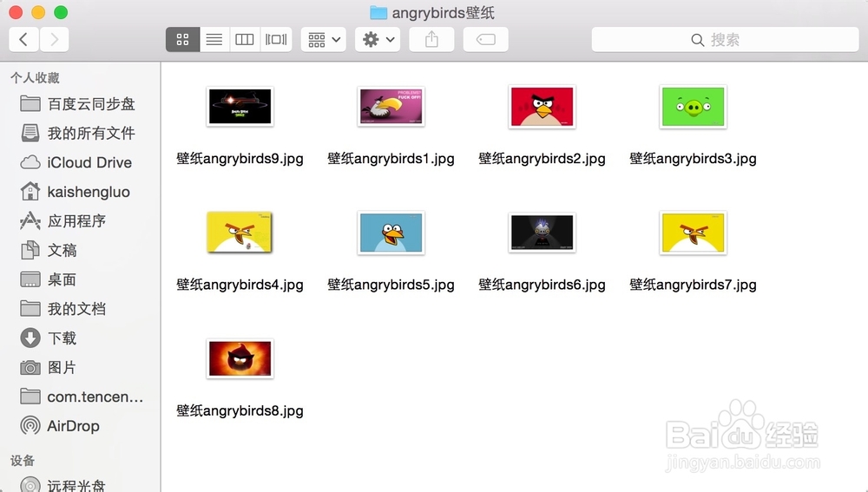
Task: Switch to icon view
Action: [182, 39]
